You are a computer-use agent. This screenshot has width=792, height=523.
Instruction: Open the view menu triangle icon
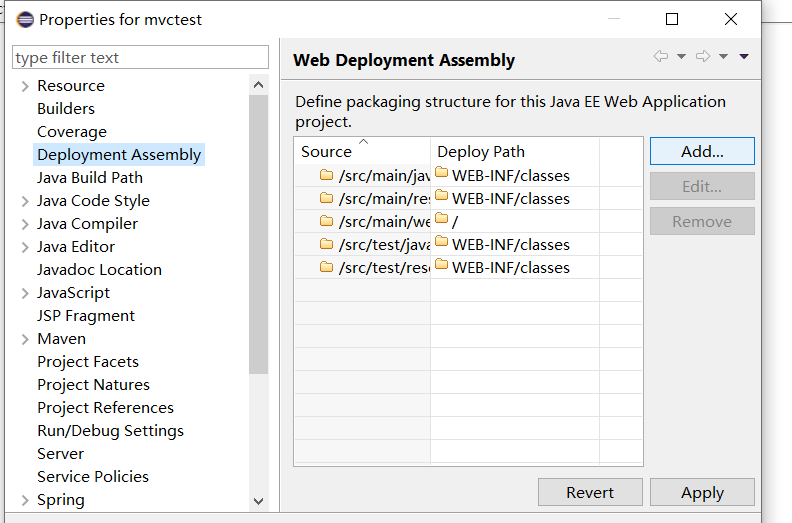744,57
